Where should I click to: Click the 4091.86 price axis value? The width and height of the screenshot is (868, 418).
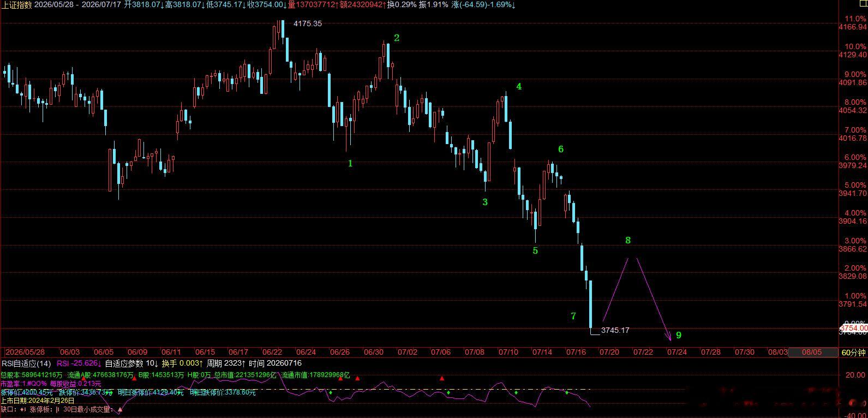853,83
